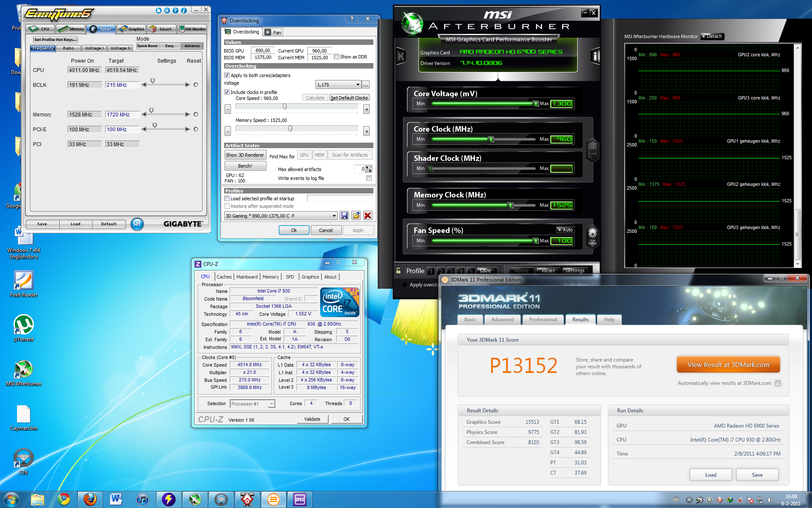Open the 3D Gaming profile dropdown
The width and height of the screenshot is (812, 508).
(x=334, y=216)
